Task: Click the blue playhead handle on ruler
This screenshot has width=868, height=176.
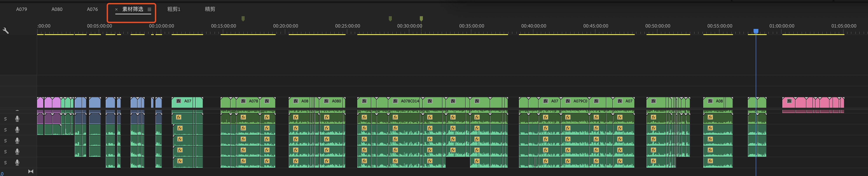Action: (x=756, y=31)
